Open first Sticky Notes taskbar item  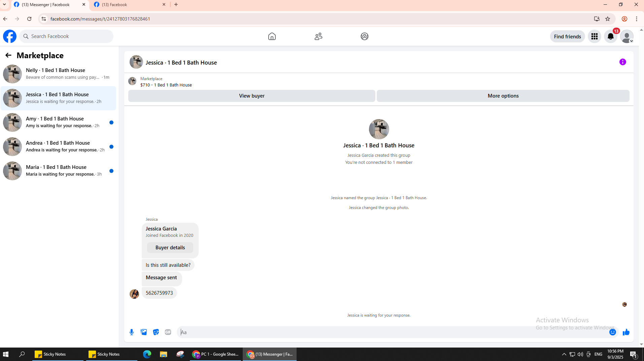(58, 354)
